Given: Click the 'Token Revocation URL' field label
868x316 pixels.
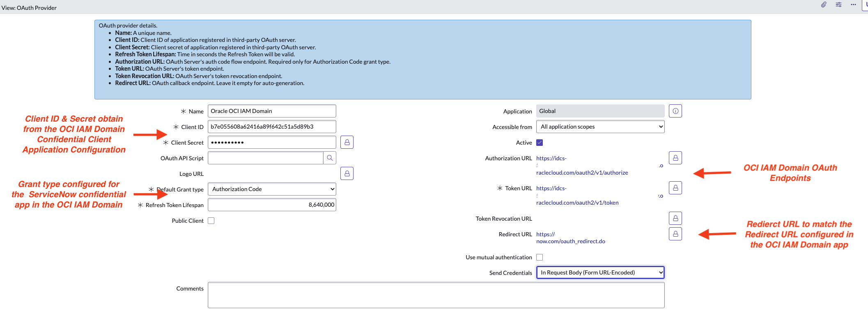Looking at the screenshot, I should pyautogui.click(x=504, y=219).
